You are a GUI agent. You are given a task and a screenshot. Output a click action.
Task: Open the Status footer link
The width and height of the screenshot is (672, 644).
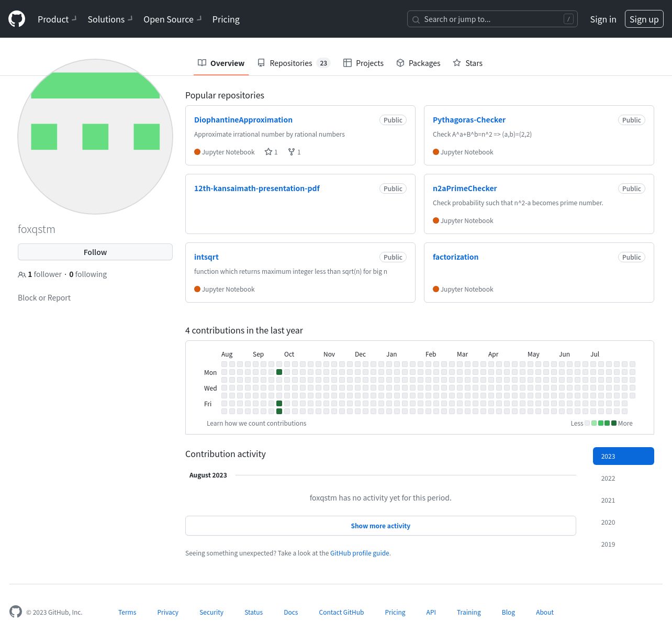254,612
